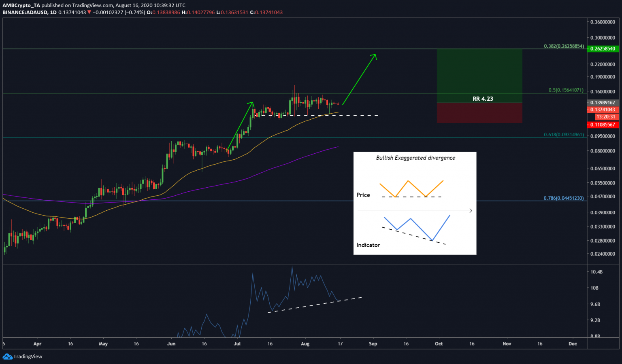
Task: Select the green arrow over the July rally
Action: tap(241, 126)
